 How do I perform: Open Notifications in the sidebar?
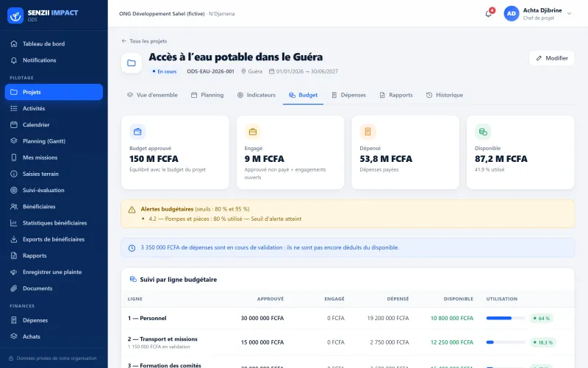54,60
